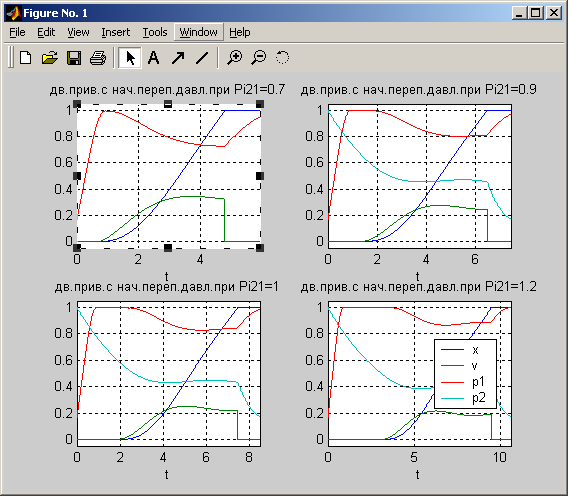Select the plot title ending in Pi21=1.2
Image resolution: width=568 pixels, height=496 pixels.
click(x=418, y=287)
